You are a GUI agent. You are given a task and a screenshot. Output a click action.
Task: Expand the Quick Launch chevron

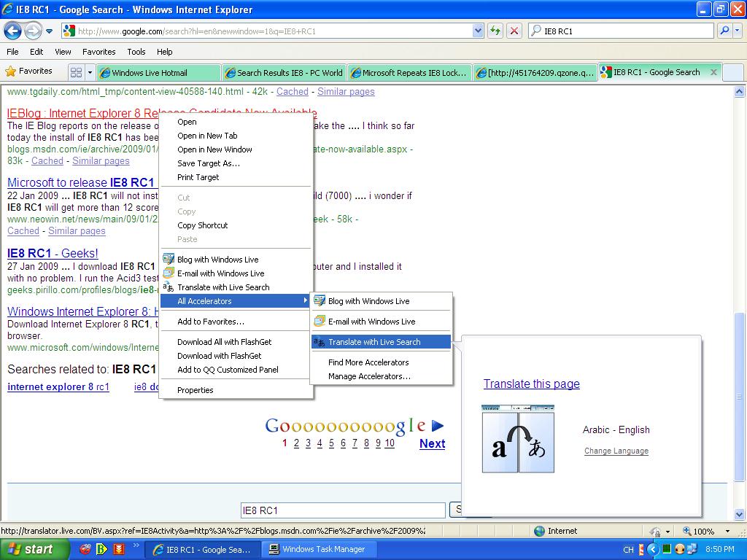[x=136, y=545]
